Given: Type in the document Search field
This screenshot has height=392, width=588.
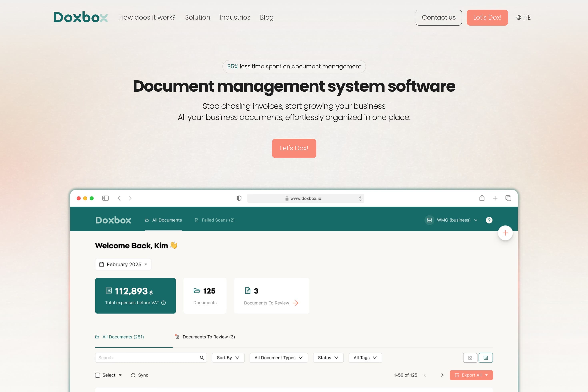Looking at the screenshot, I should 138,358.
